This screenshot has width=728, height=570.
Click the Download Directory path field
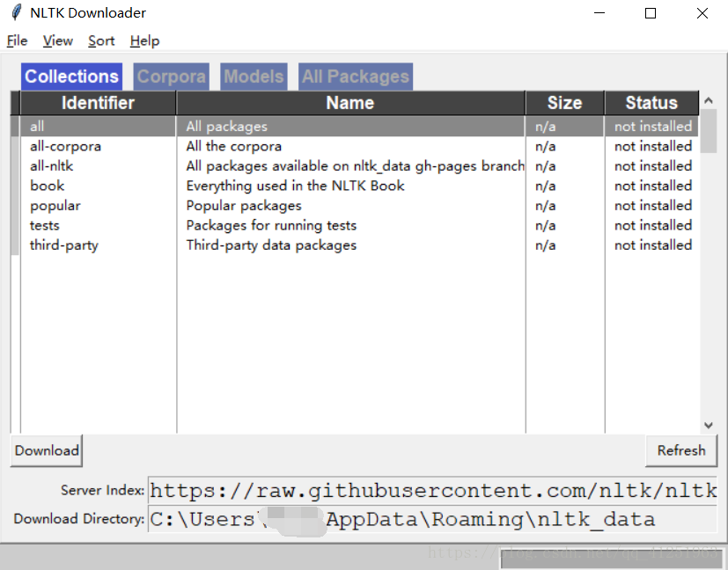(433, 518)
